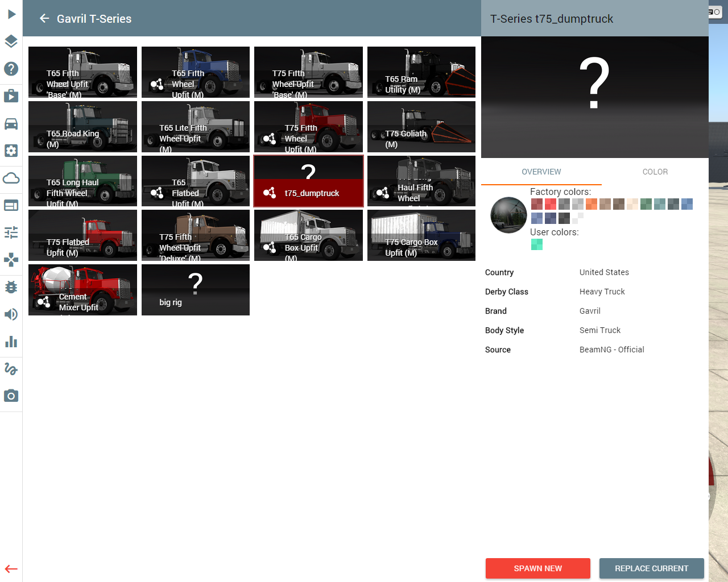Pick the cream factory color swatch
Image resolution: width=728 pixels, height=582 pixels.
pyautogui.click(x=632, y=204)
